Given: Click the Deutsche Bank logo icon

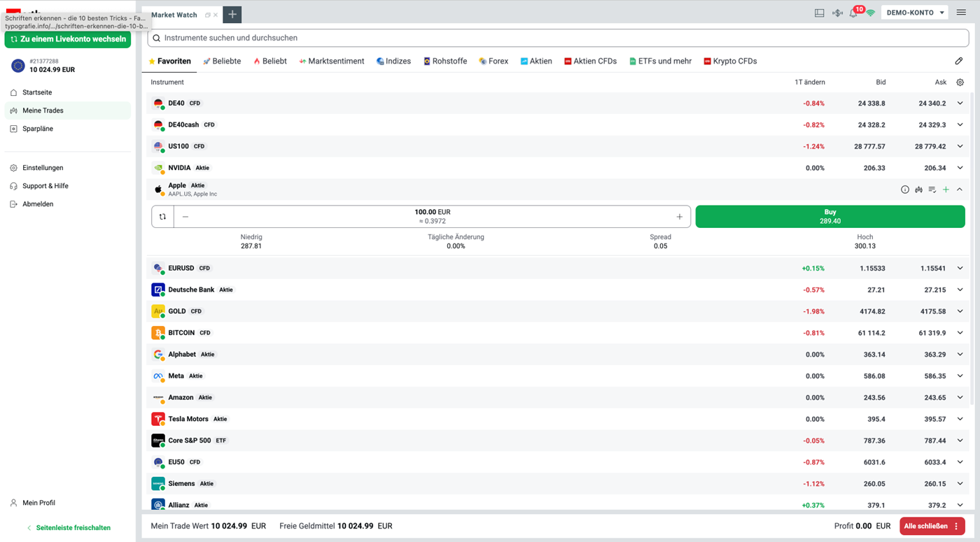Looking at the screenshot, I should coord(158,290).
